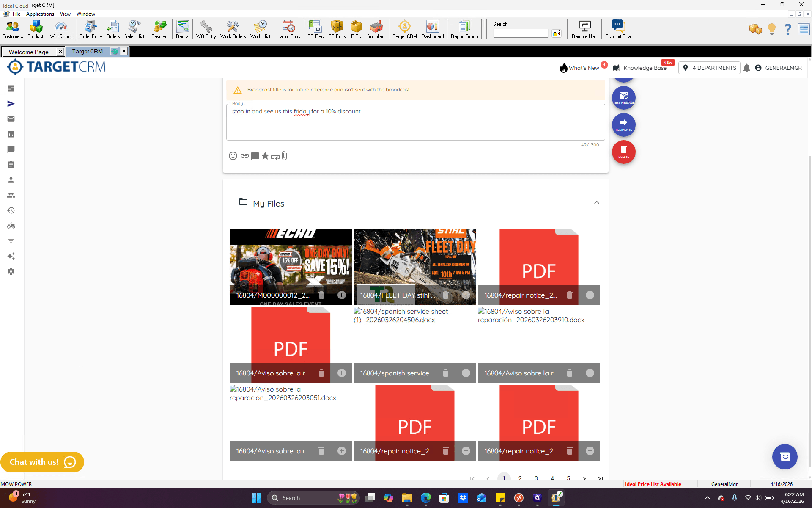Open the 4 Departments selector
This screenshot has height=508, width=812.
pos(709,68)
